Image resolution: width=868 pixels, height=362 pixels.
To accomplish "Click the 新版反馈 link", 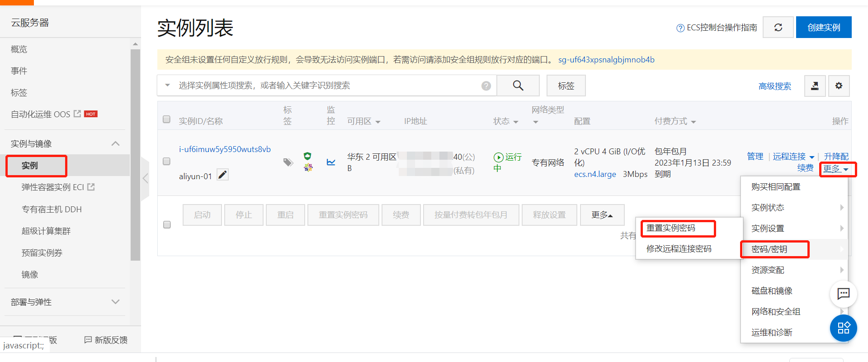I will pos(106,340).
